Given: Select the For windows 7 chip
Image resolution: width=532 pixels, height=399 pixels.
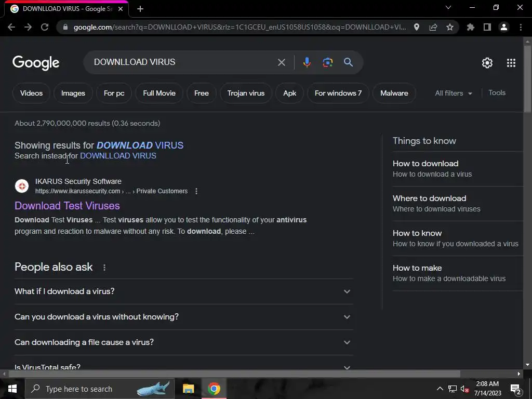Looking at the screenshot, I should [x=338, y=93].
